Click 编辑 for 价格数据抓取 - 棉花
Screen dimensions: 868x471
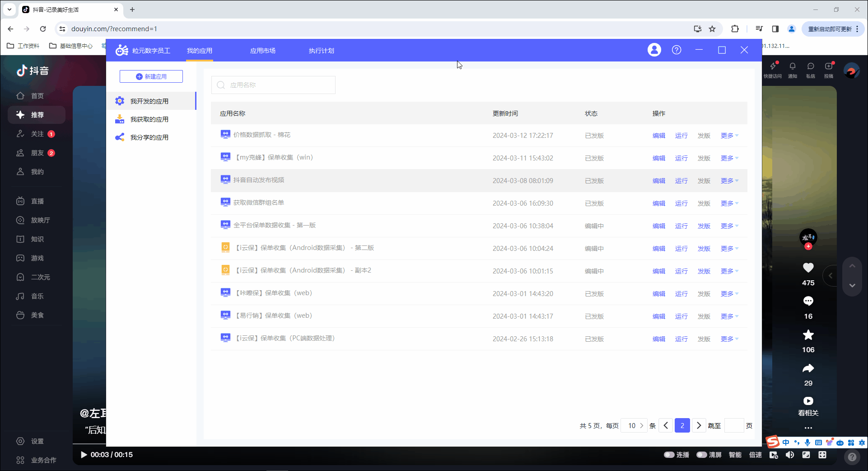[x=659, y=136]
